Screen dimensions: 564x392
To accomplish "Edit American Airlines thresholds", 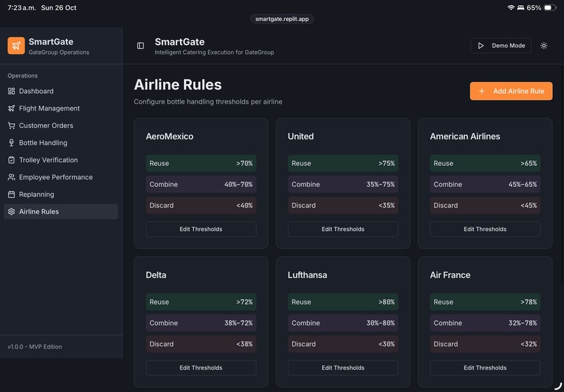I will 485,230.
